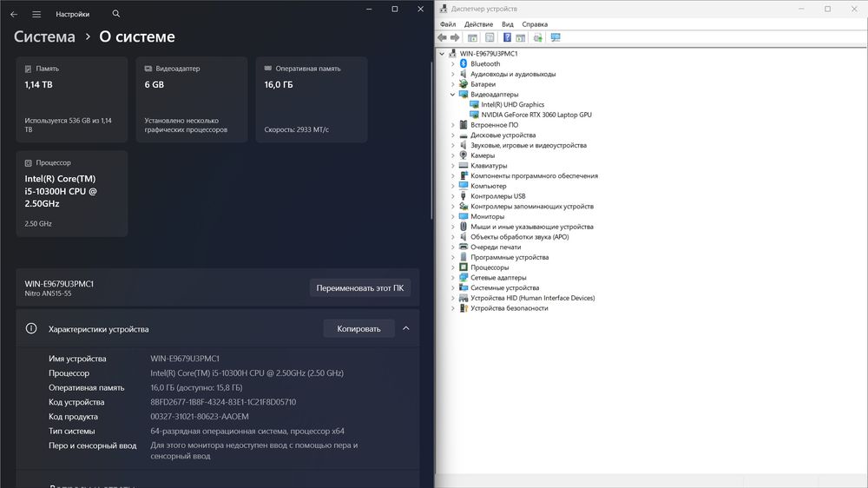Open the Вид menu
The image size is (868, 488).
[508, 24]
